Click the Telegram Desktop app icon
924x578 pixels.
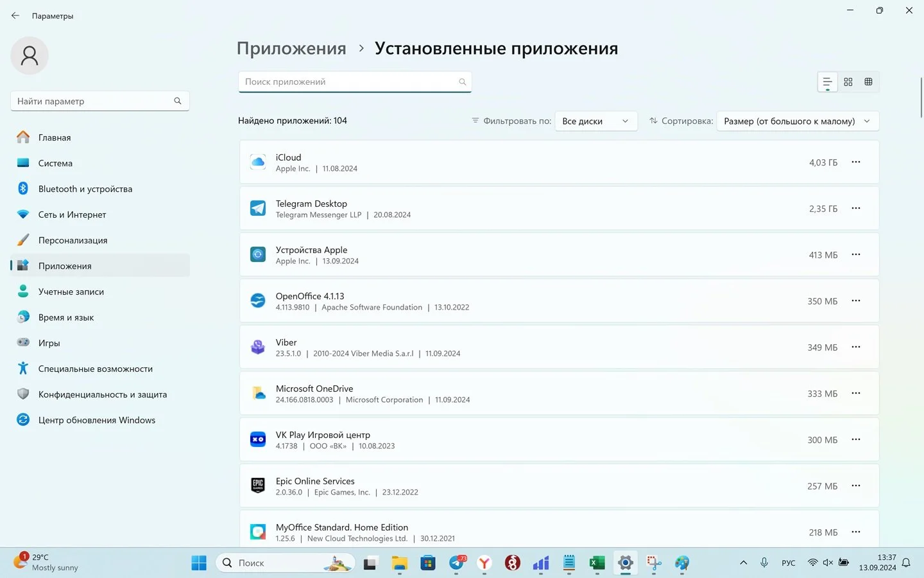pos(258,209)
